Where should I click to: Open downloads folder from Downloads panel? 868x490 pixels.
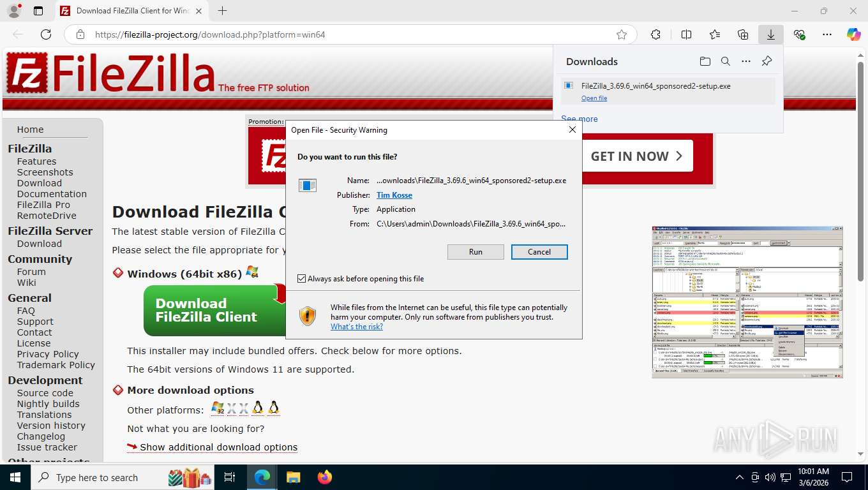(705, 61)
